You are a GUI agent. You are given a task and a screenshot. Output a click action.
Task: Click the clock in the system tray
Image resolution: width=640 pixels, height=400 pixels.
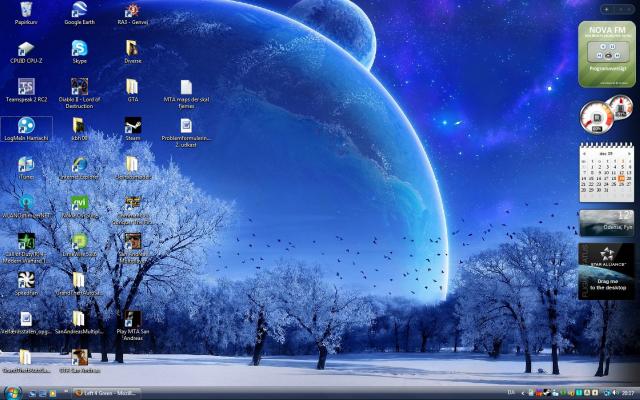point(627,393)
